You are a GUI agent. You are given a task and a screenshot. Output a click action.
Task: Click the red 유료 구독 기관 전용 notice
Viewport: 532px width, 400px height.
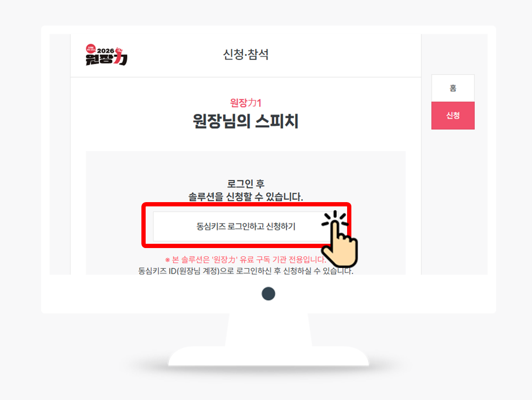pos(245,260)
